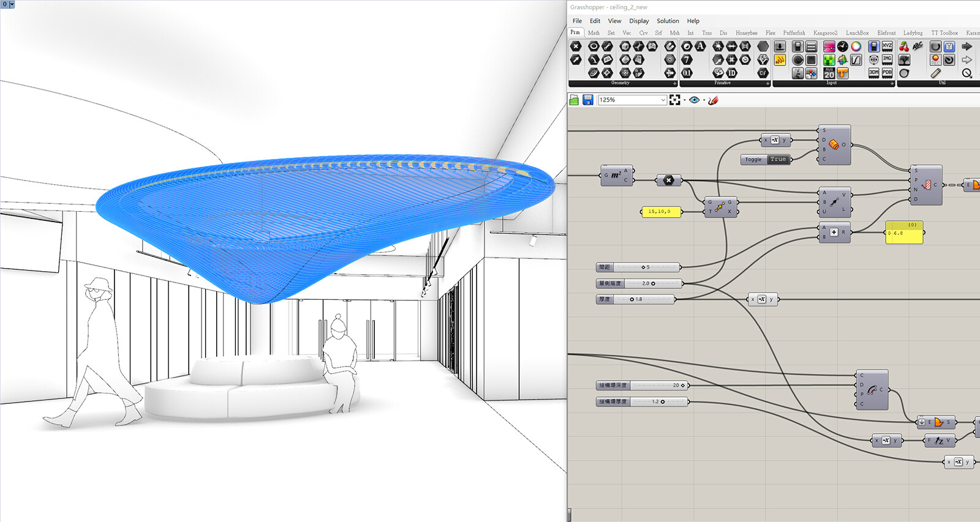This screenshot has width=980, height=522.
Task: Select the MD Slider green grid icon
Action: tap(829, 60)
